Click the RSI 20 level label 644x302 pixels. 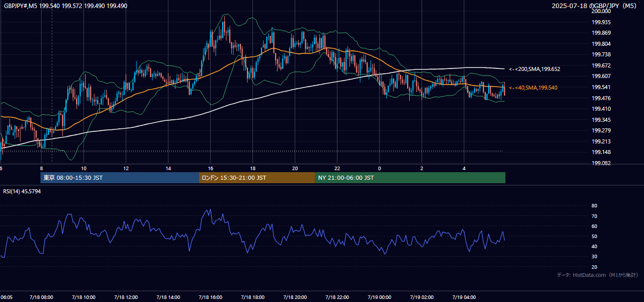coord(594,267)
